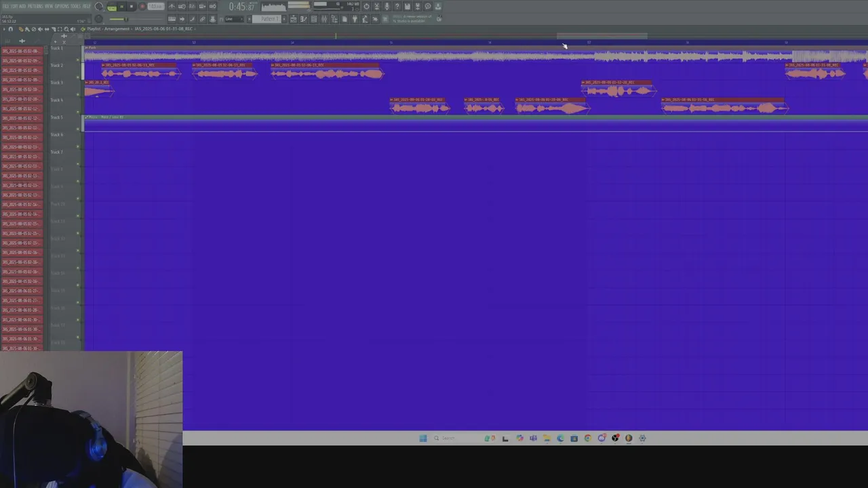Viewport: 868px width, 488px height.
Task: Click the download update icon
Action: (438, 7)
